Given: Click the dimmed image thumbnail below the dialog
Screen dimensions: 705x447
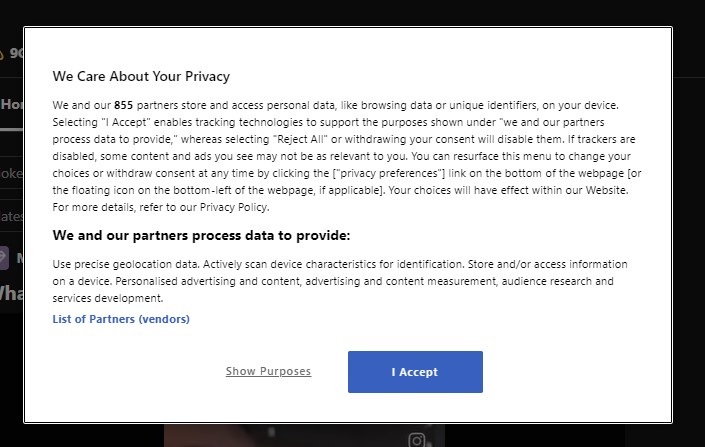Looking at the screenshot, I should (x=304, y=435).
